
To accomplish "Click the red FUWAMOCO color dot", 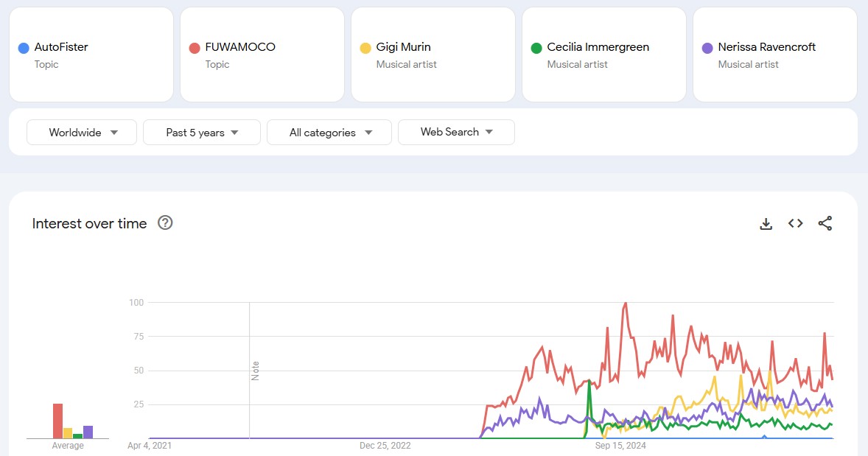I will pos(195,48).
